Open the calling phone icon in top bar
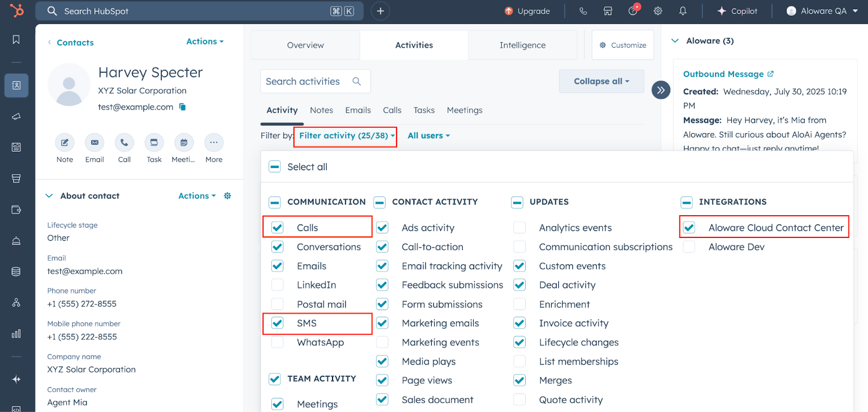Screen dimensions: 868x412 click(x=583, y=11)
